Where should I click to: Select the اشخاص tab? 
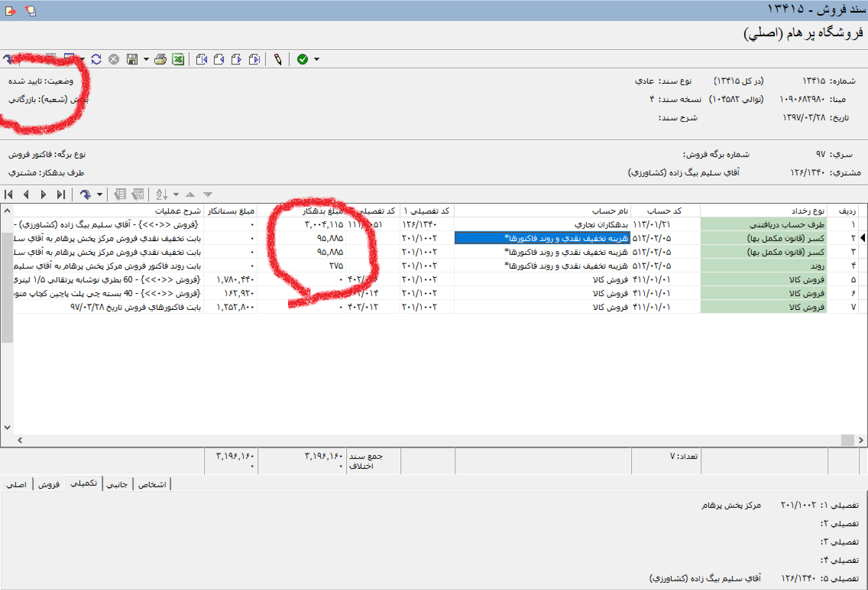[x=152, y=485]
